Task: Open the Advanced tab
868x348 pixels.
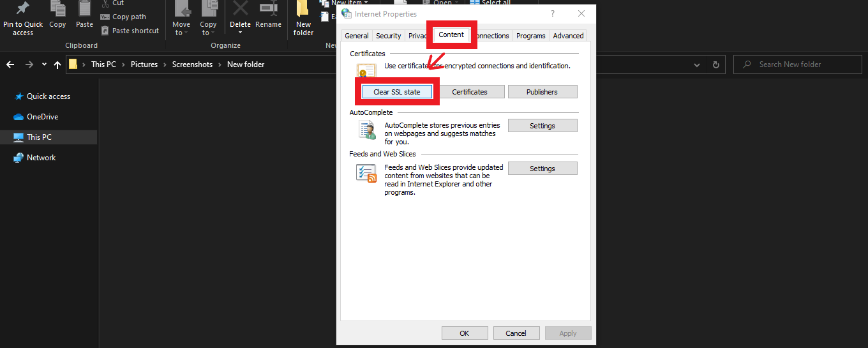Action: coord(568,36)
